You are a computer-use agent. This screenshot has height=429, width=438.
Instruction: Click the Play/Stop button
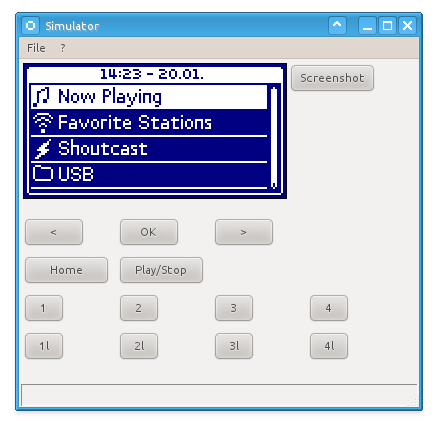161,270
